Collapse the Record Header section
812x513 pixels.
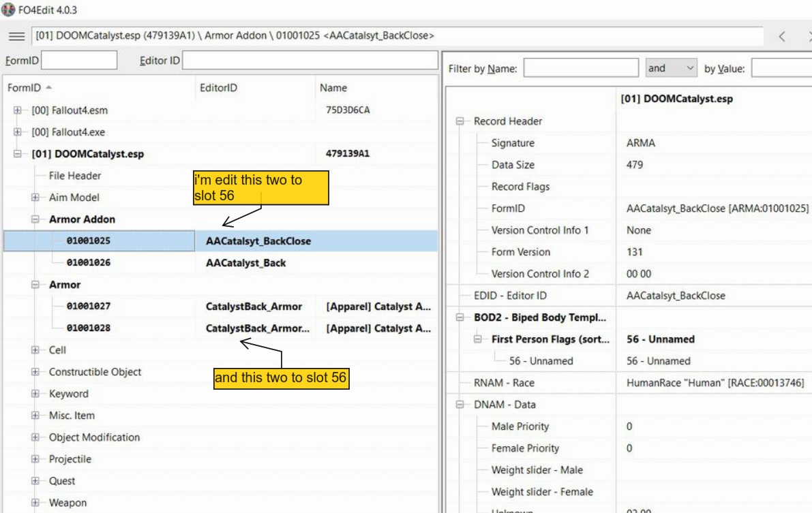[460, 121]
